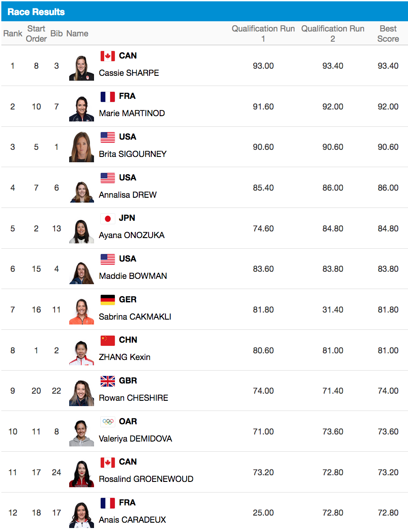This screenshot has width=408, height=532.
Task: Click the Maddie BOWMAN name link
Action: click(x=133, y=276)
